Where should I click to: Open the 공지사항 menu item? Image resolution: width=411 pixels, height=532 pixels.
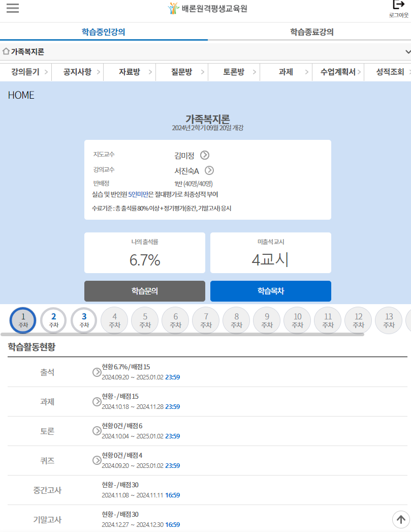click(77, 72)
